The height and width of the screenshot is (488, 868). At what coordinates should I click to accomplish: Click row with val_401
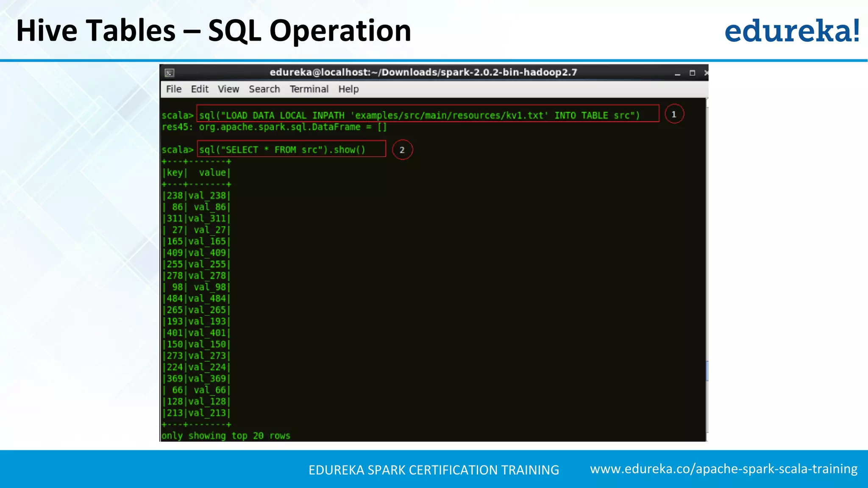196,333
